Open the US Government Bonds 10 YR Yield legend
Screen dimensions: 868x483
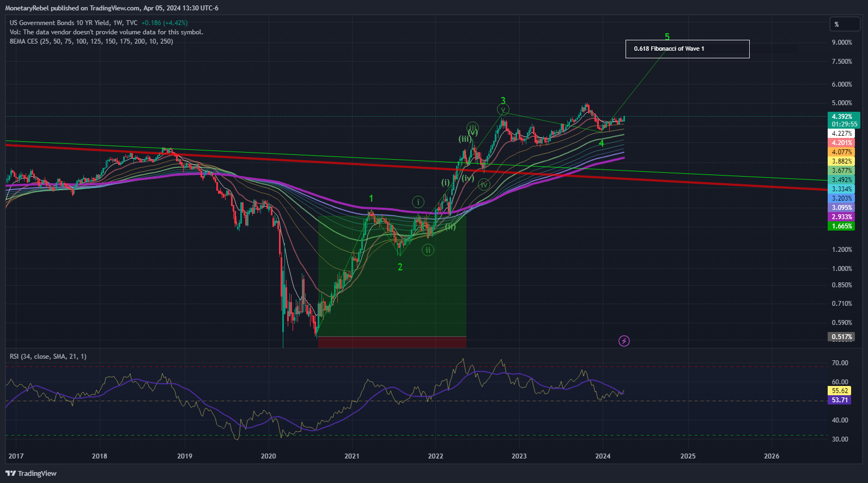coord(74,23)
